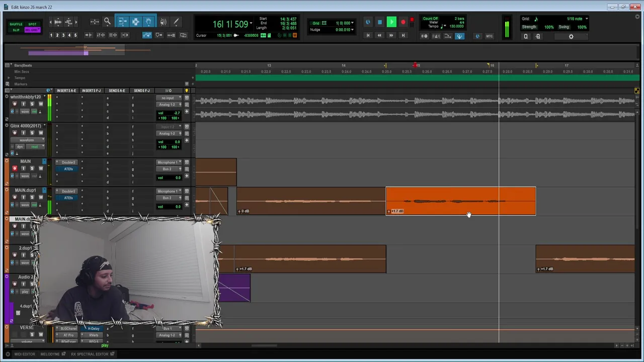The height and width of the screenshot is (362, 644).
Task: Enable Shuffle edit mode
Action: [16, 24]
